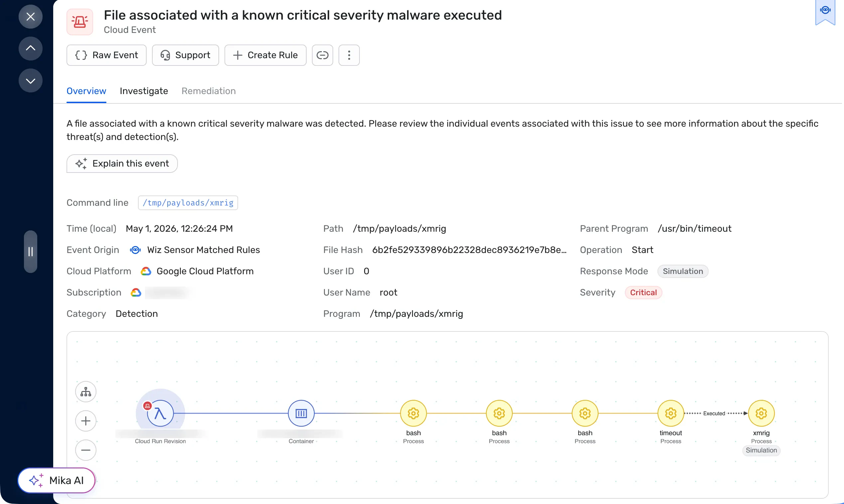Image resolution: width=844 pixels, height=504 pixels.
Task: Click the Executed edge label
Action: coord(714,413)
